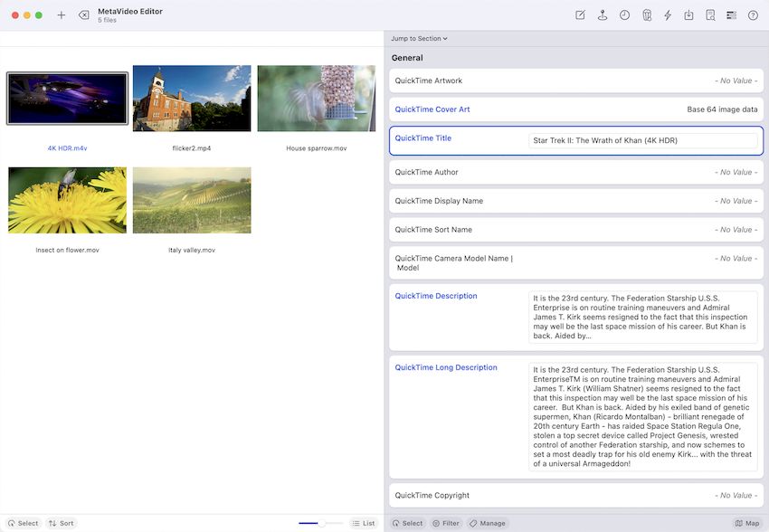Open the Sort options at the bottom
Screen dimensions: 769x532
(x=62, y=523)
